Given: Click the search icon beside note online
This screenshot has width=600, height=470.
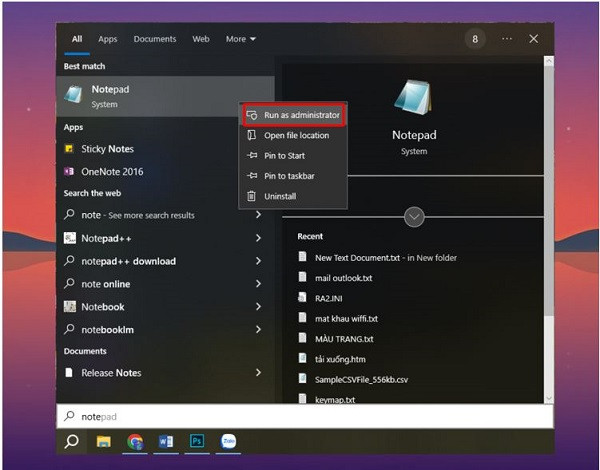Looking at the screenshot, I should [69, 284].
